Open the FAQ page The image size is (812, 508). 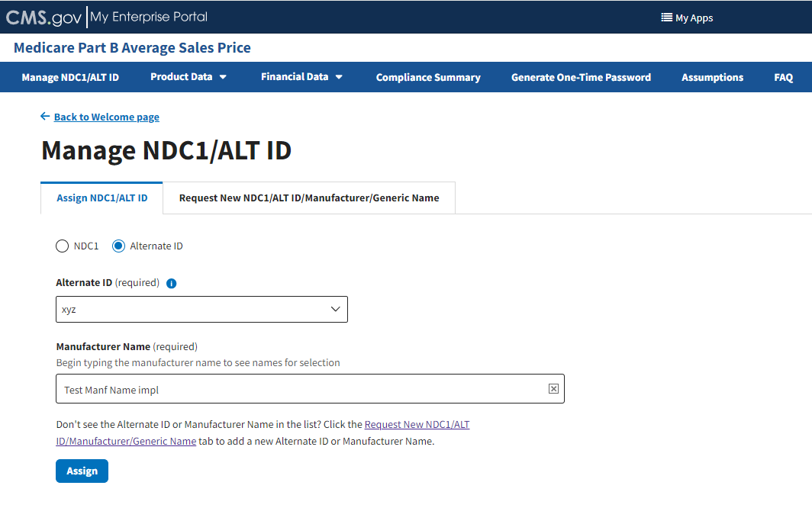tap(783, 78)
